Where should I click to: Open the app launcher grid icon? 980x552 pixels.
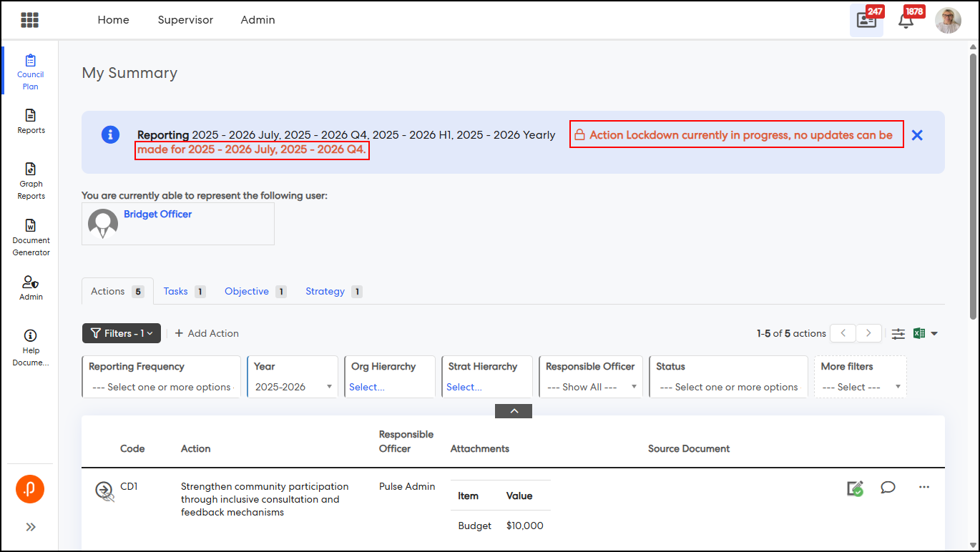point(29,20)
